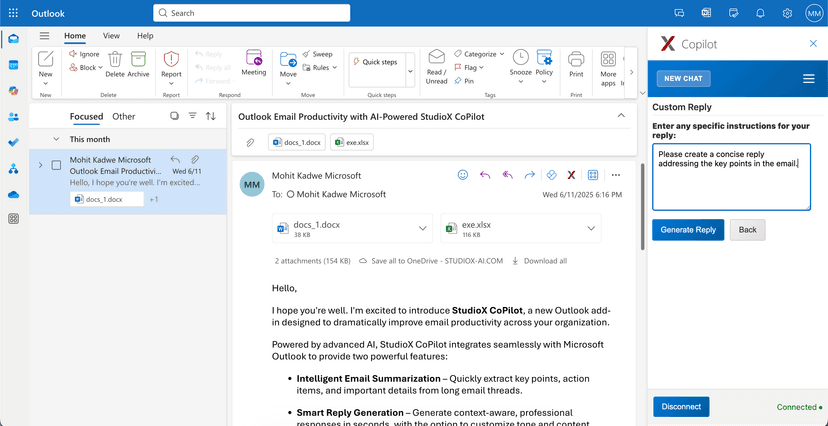Open the Copilot app in the sidebar
The height and width of the screenshot is (426, 828).
click(x=14, y=91)
